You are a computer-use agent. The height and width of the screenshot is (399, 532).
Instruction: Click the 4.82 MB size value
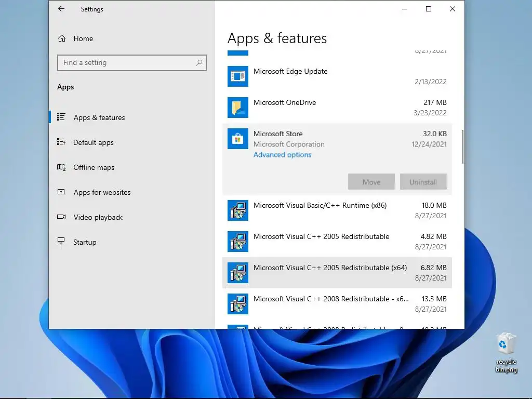pos(434,236)
